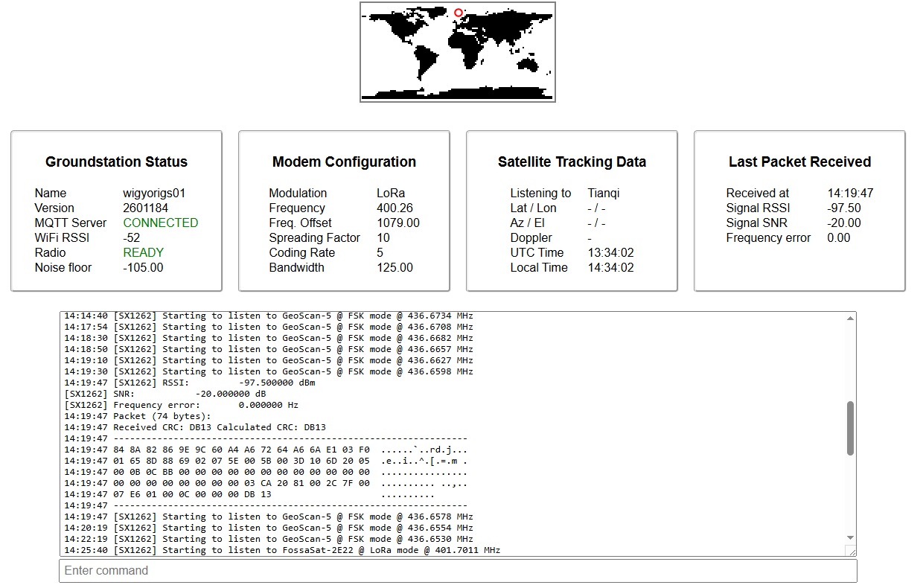The image size is (923, 588).
Task: Select the Satellite Tracking Data heading
Action: [x=572, y=162]
